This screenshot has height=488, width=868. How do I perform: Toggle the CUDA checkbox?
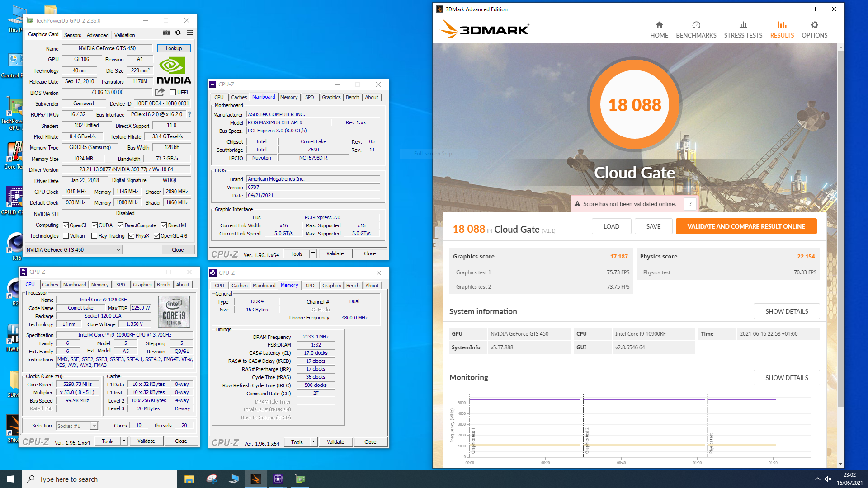(95, 225)
